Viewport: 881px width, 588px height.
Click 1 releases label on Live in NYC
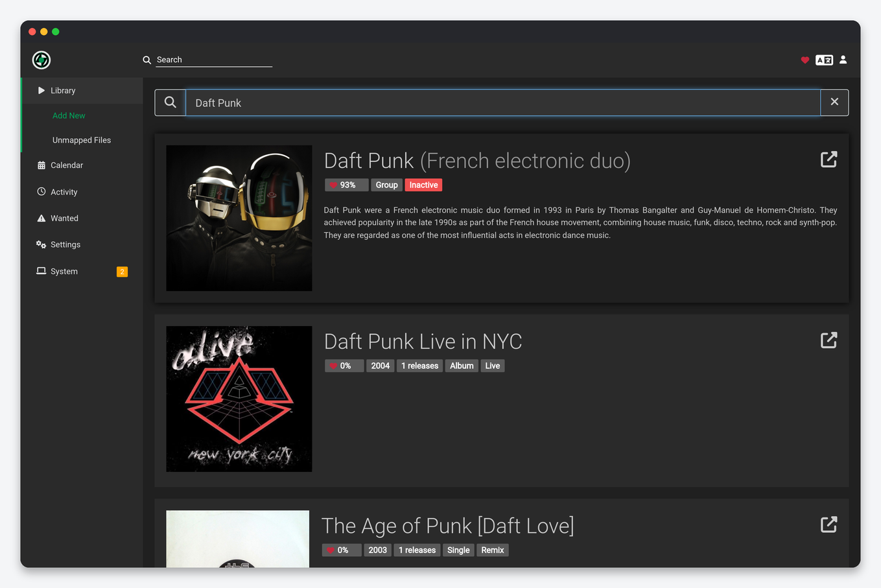point(419,366)
